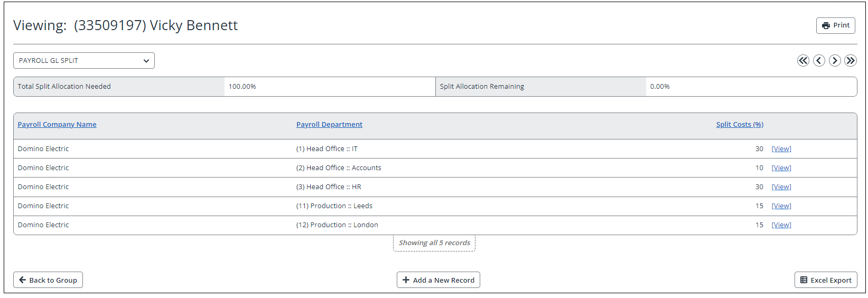Sort by Split Costs (%) column
868x298 pixels.
point(740,125)
